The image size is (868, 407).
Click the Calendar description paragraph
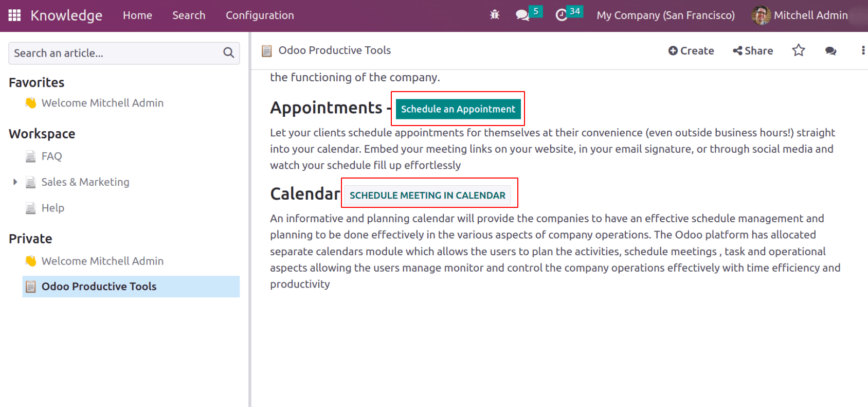pyautogui.click(x=555, y=251)
